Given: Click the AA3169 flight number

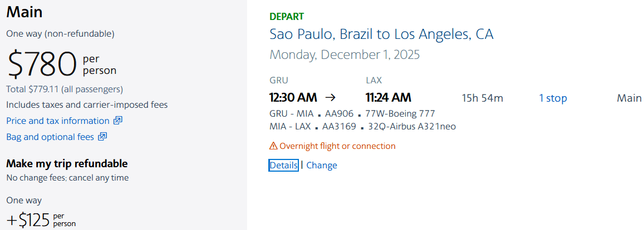Looking at the screenshot, I should (x=340, y=126).
